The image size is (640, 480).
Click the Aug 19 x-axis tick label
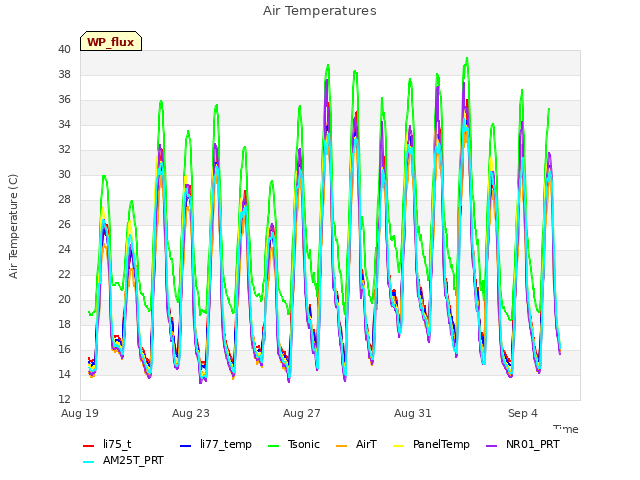click(x=80, y=413)
